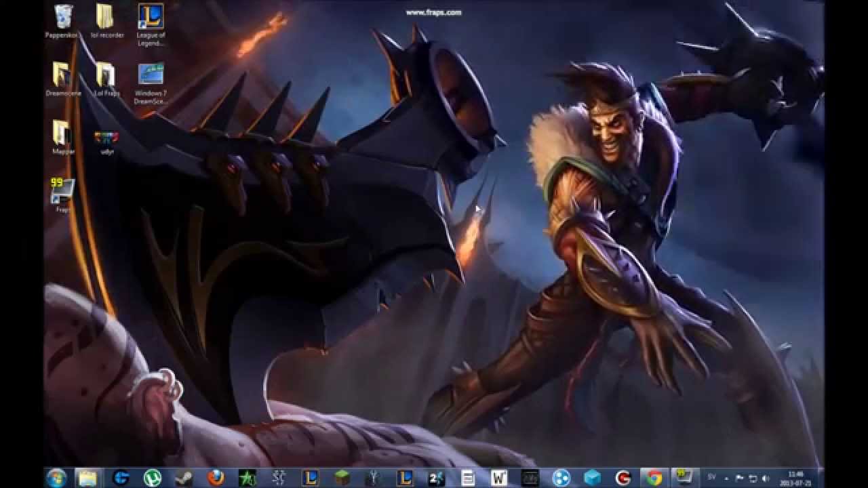Open uTorrent from the taskbar
Image resolution: width=868 pixels, height=488 pixels.
coord(152,478)
